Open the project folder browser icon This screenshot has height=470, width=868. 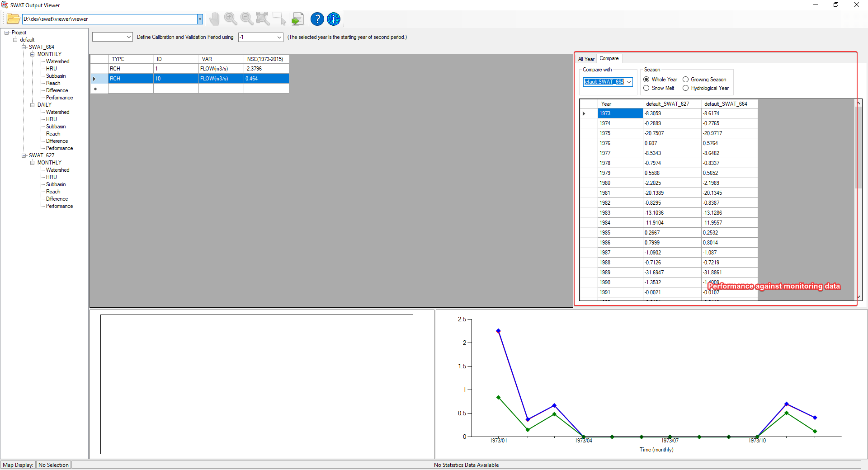[13, 19]
